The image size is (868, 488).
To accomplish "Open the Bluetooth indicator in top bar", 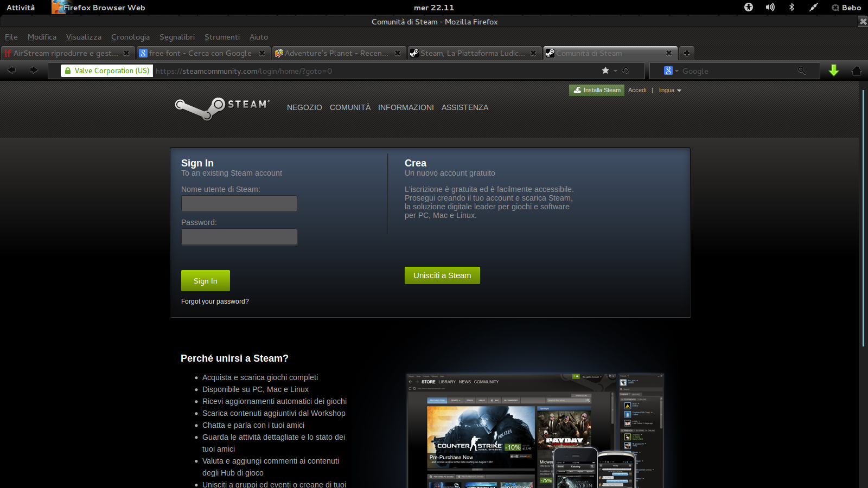I will (x=792, y=7).
